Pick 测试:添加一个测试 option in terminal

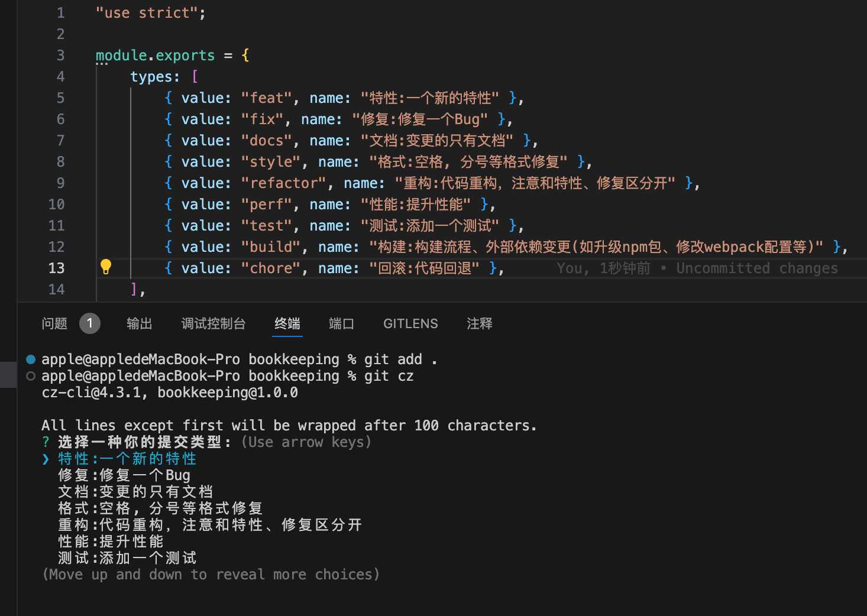pyautogui.click(x=127, y=558)
